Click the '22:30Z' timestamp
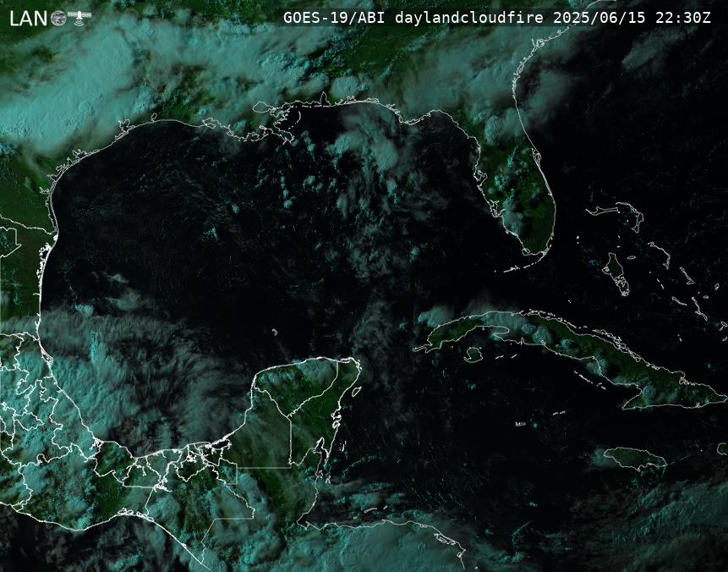Image resolution: width=728 pixels, height=572 pixels. tap(683, 18)
